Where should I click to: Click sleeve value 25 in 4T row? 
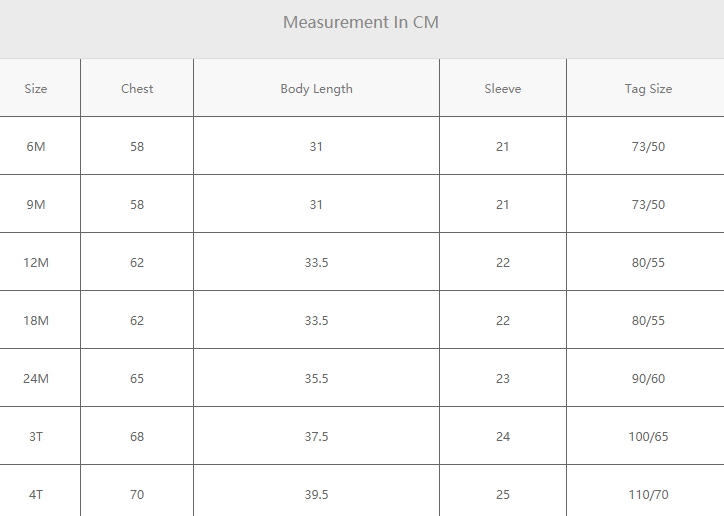[x=502, y=494]
